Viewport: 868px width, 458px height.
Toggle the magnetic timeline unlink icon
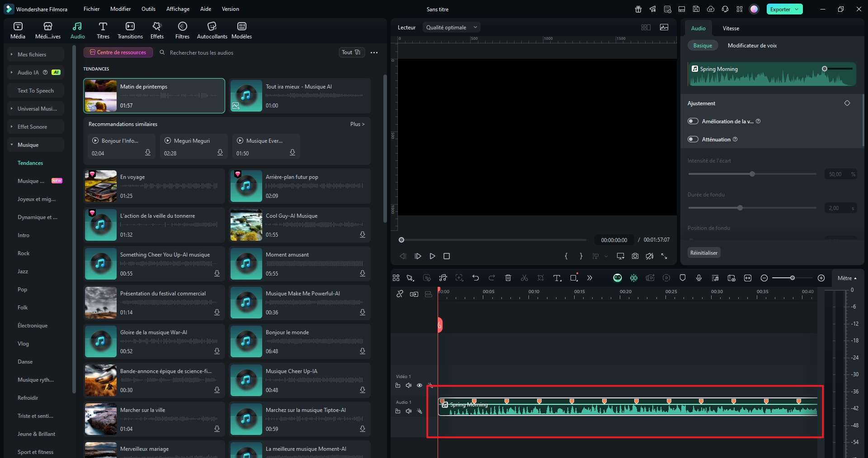(400, 294)
